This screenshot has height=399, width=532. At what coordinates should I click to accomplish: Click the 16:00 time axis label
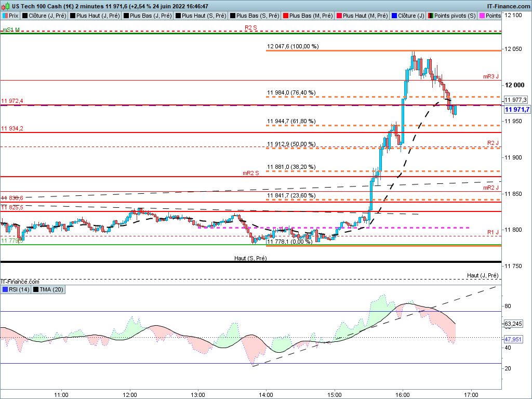click(403, 395)
